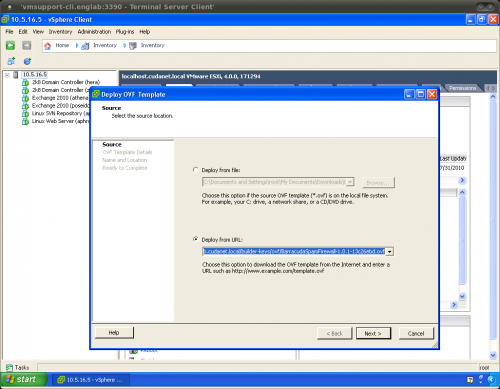Click the second Inventory breadcrumb icon
500x389 pixels.
point(133,46)
